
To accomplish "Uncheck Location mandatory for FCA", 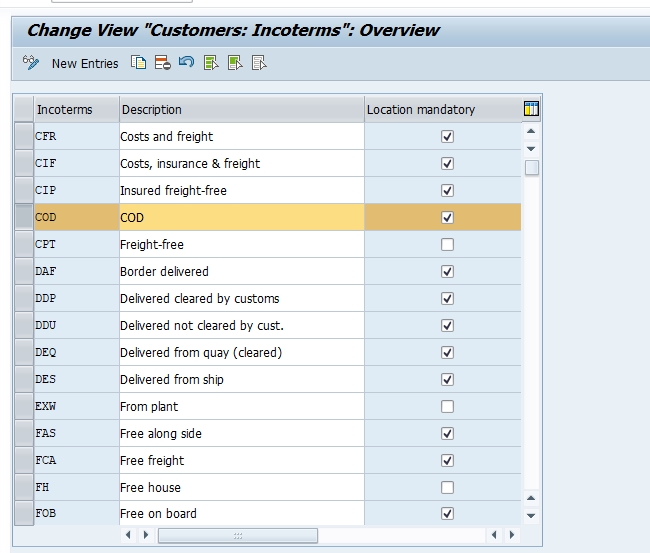I will click(447, 461).
